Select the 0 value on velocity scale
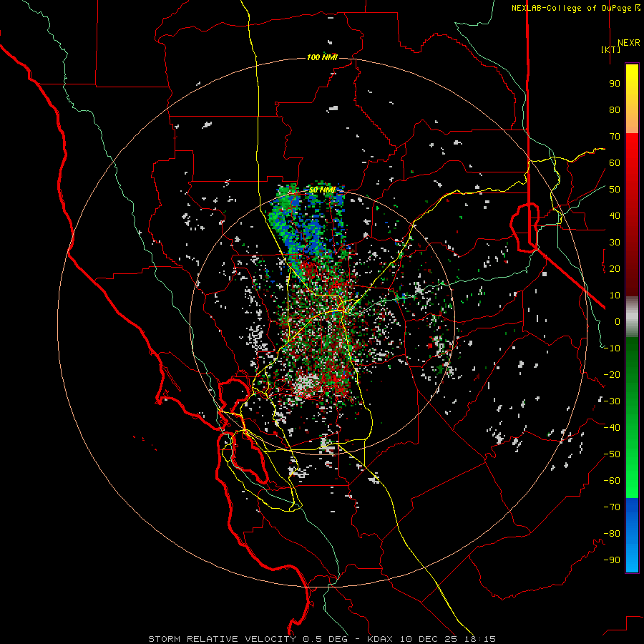The width and height of the screenshot is (644, 644). point(618,322)
